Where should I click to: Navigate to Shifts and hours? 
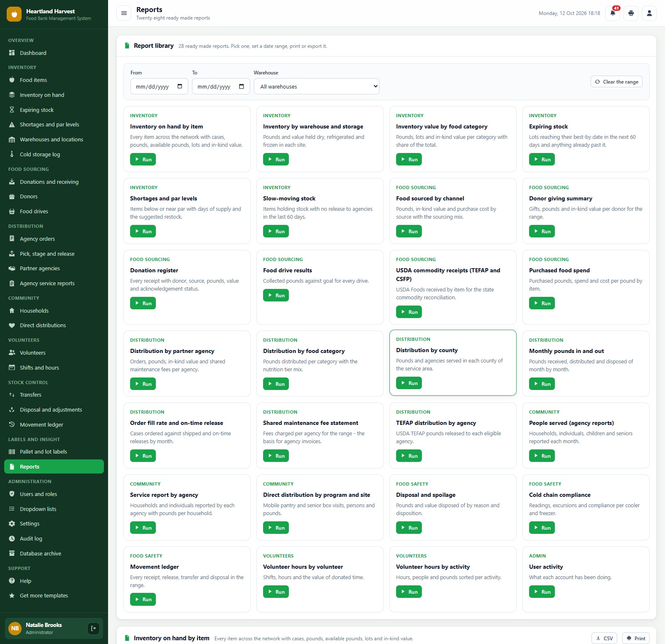pyautogui.click(x=54, y=368)
